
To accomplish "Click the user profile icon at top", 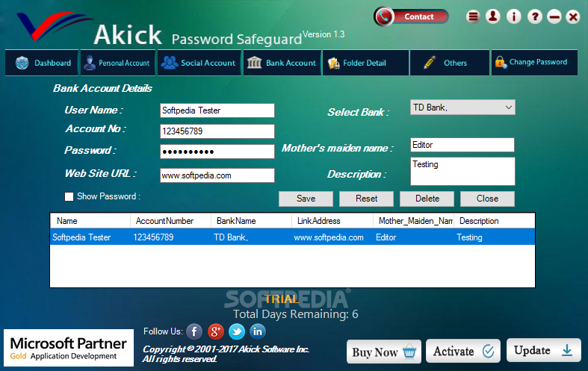I will [493, 16].
